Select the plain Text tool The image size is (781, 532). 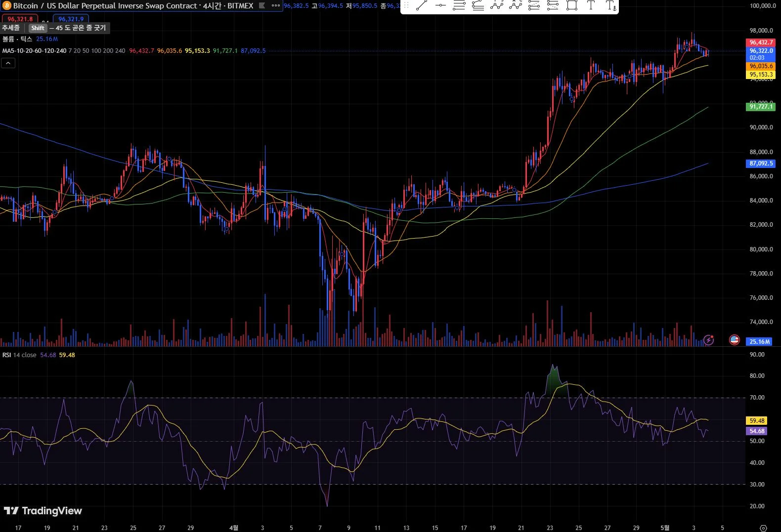coord(591,6)
